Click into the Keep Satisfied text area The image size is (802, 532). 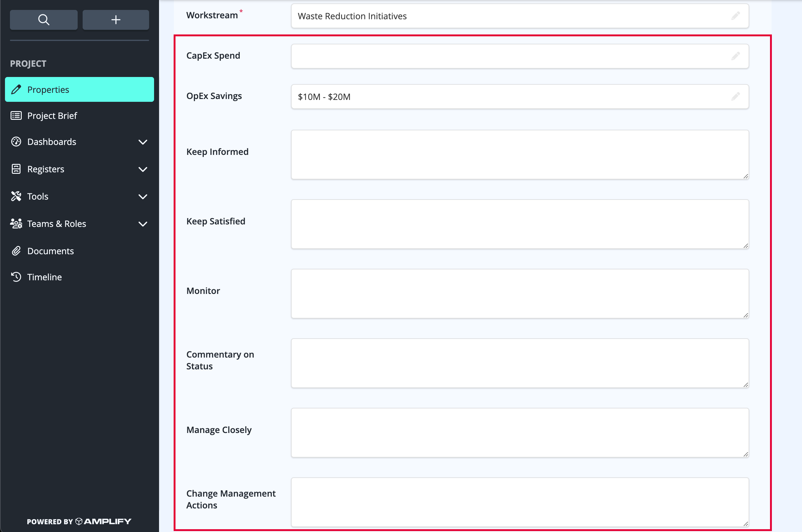520,224
